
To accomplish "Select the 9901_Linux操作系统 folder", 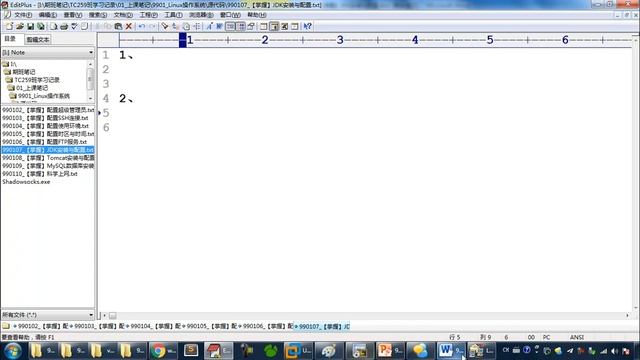I will [40, 96].
